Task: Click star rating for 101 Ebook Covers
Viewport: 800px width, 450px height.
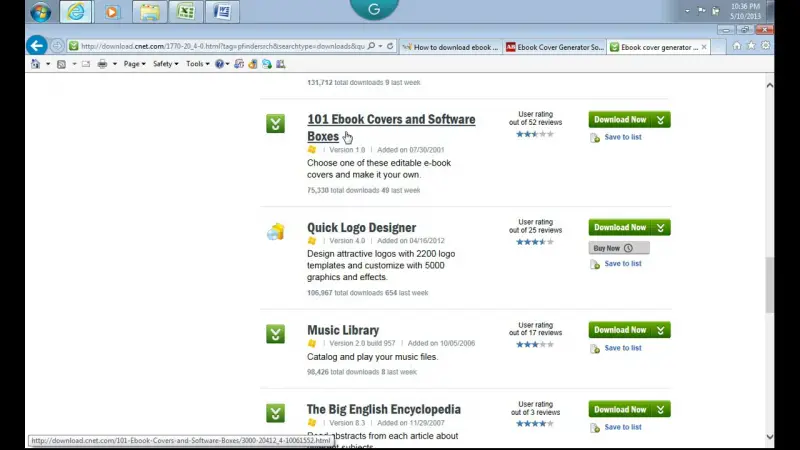Action: click(535, 134)
